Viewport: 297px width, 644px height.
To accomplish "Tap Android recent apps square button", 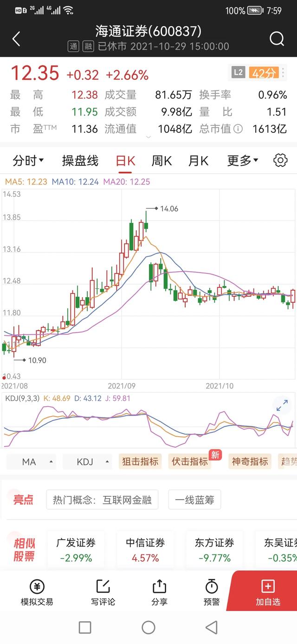I will coord(85,628).
